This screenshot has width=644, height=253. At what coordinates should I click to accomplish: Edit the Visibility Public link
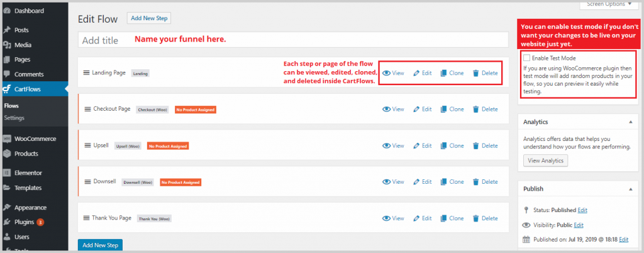pyautogui.click(x=579, y=225)
